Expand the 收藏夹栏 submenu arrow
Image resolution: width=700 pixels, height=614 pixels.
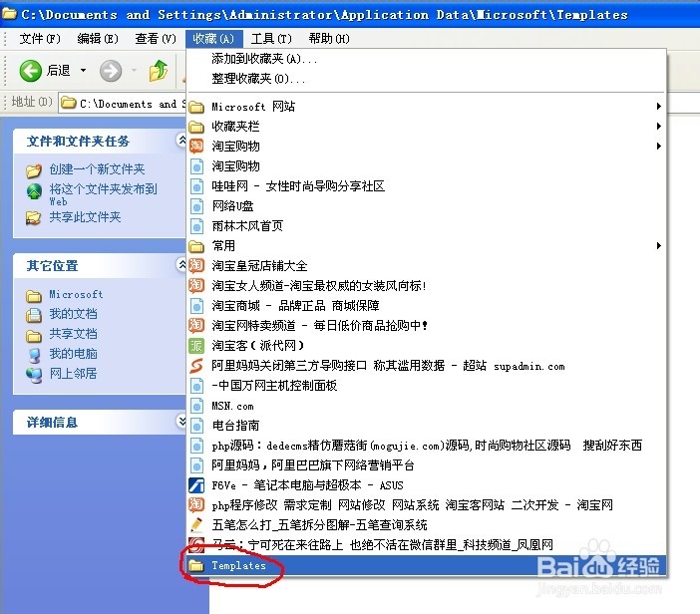pyautogui.click(x=658, y=127)
